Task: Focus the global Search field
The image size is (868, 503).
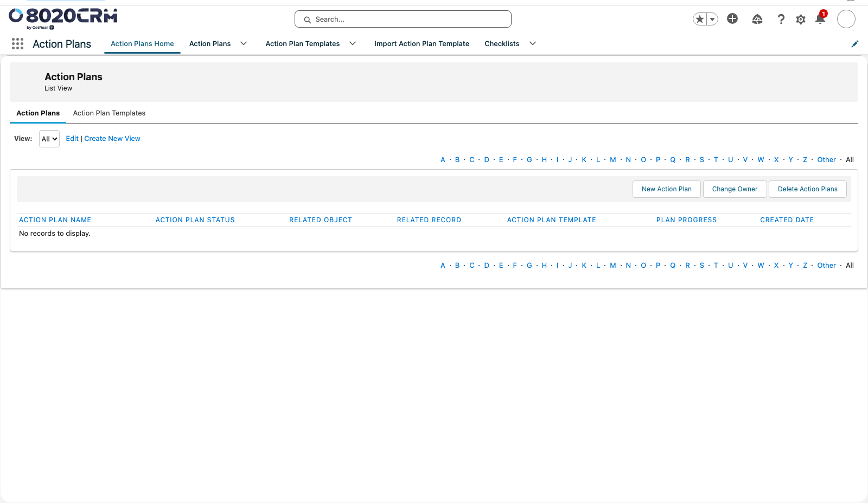Action: point(403,19)
